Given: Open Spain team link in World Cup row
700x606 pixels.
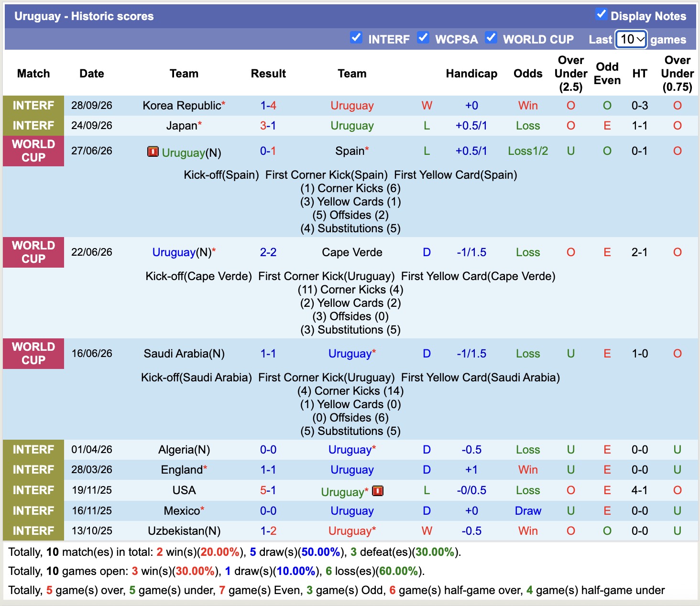Looking at the screenshot, I should [x=350, y=151].
